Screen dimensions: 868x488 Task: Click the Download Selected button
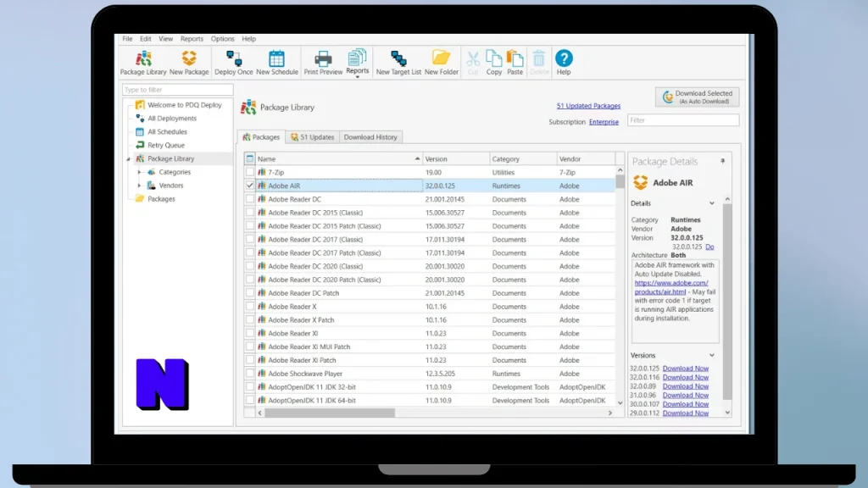coord(697,97)
